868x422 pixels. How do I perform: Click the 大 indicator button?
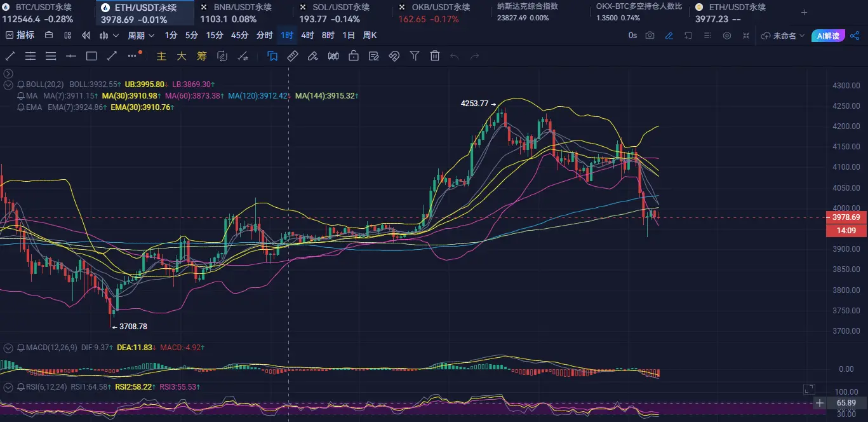click(182, 56)
